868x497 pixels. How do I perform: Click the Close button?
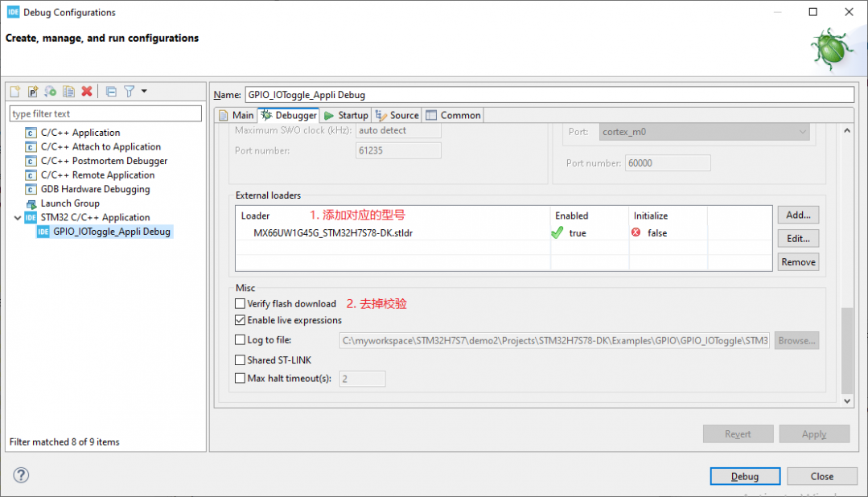(822, 476)
